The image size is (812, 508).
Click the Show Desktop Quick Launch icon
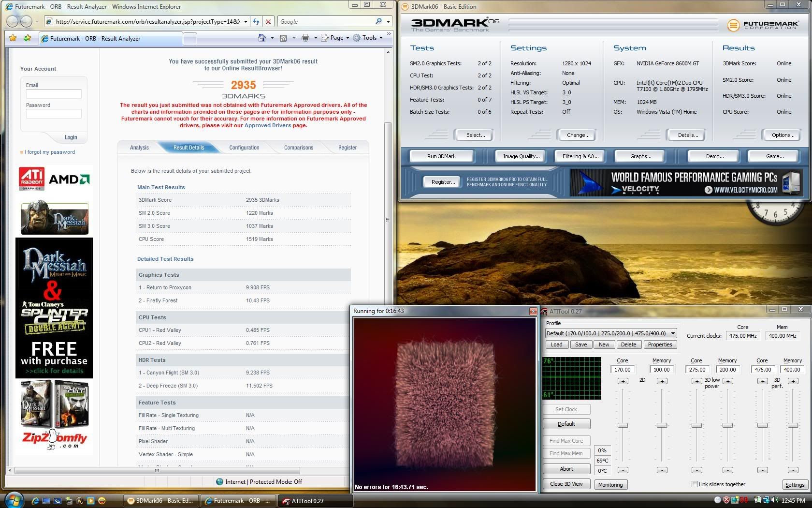(46, 501)
